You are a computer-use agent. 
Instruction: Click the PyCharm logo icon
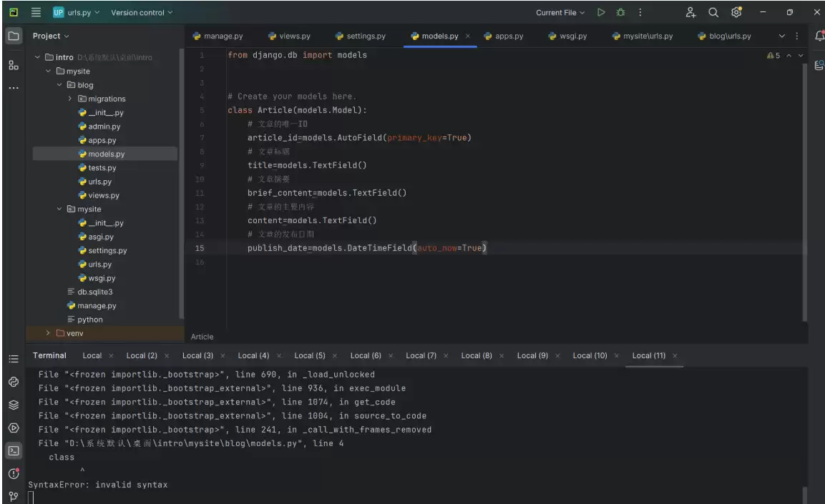tap(14, 12)
